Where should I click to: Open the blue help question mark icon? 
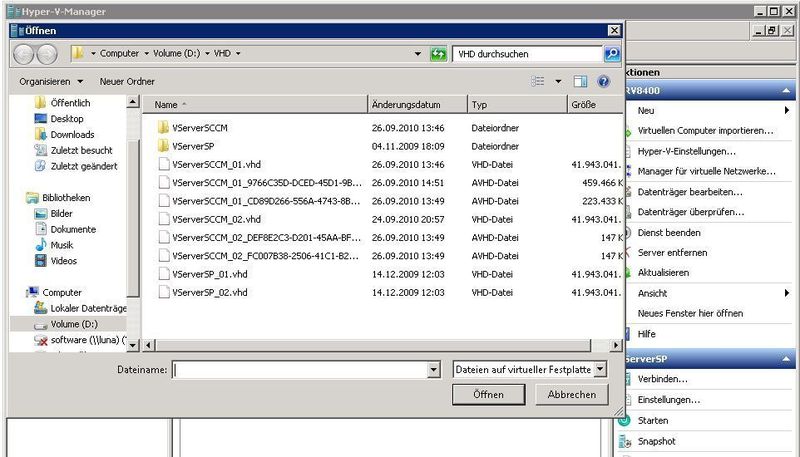604,81
